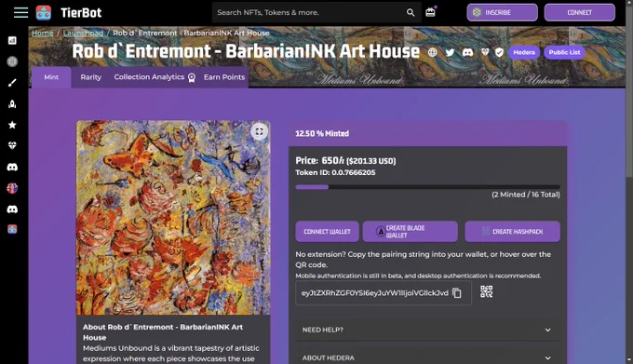The height and width of the screenshot is (364, 633).
Task: Click the gray globe sphere sidebar icon
Action: coord(12,61)
